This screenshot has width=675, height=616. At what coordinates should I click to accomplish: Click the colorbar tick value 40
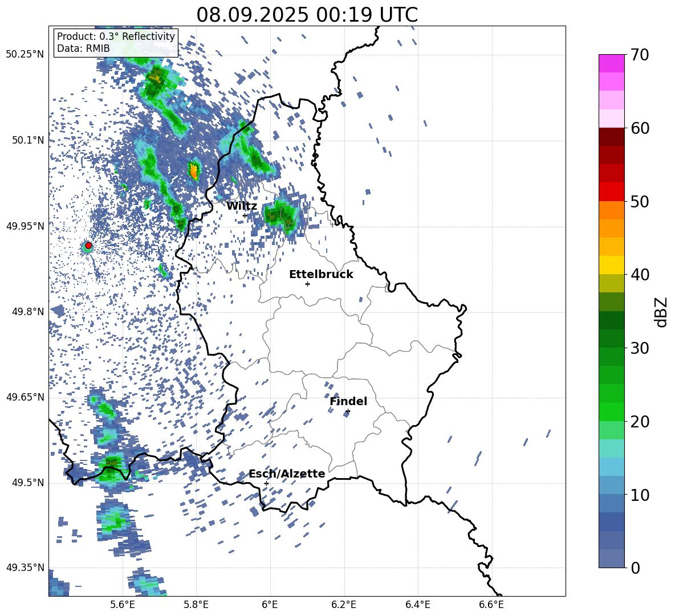pyautogui.click(x=640, y=275)
